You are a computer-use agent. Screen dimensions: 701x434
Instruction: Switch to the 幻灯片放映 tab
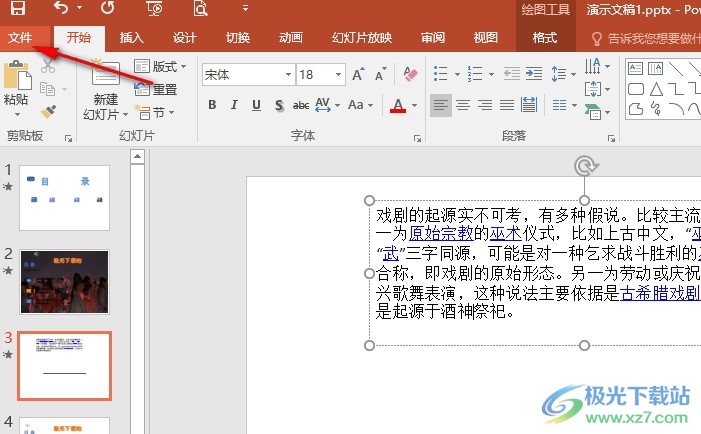[362, 38]
